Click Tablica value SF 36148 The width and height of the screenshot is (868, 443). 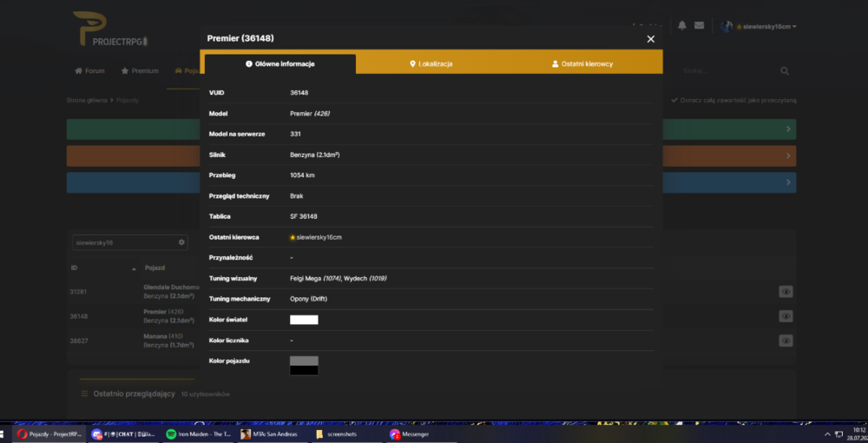click(x=303, y=216)
